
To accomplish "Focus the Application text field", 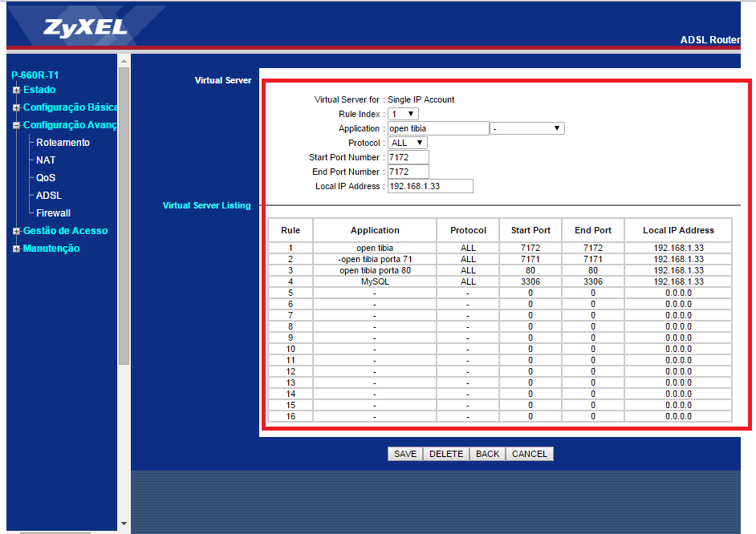I will (438, 128).
